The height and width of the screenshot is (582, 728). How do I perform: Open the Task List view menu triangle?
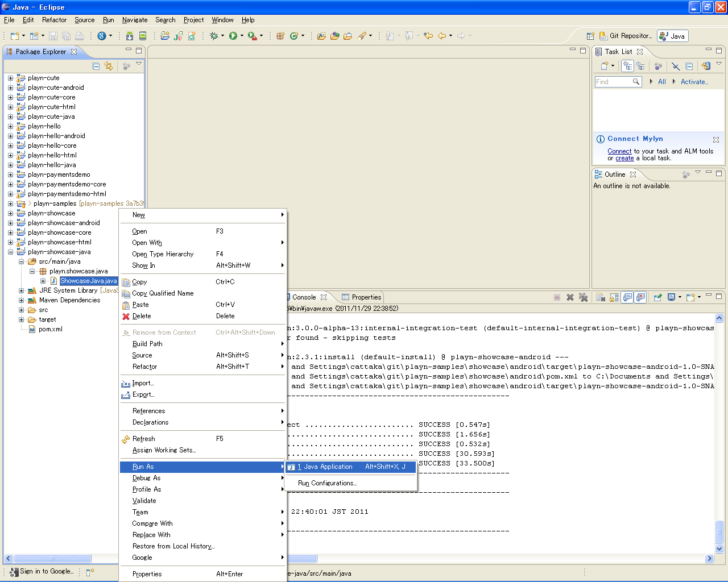719,64
